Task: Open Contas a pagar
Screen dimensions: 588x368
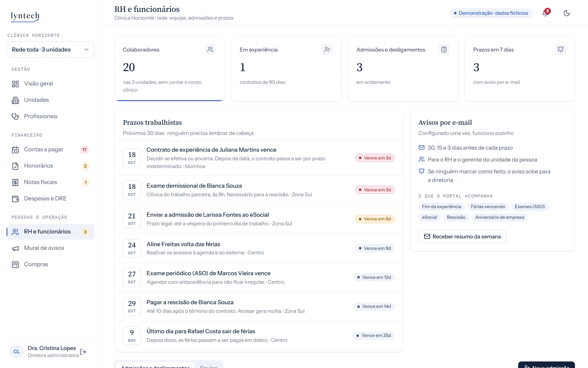Action: [50, 149]
